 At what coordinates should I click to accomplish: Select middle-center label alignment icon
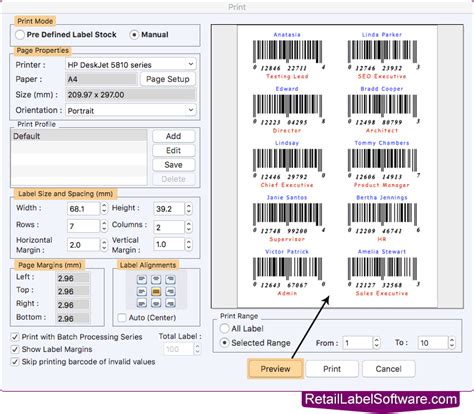pos(156,292)
